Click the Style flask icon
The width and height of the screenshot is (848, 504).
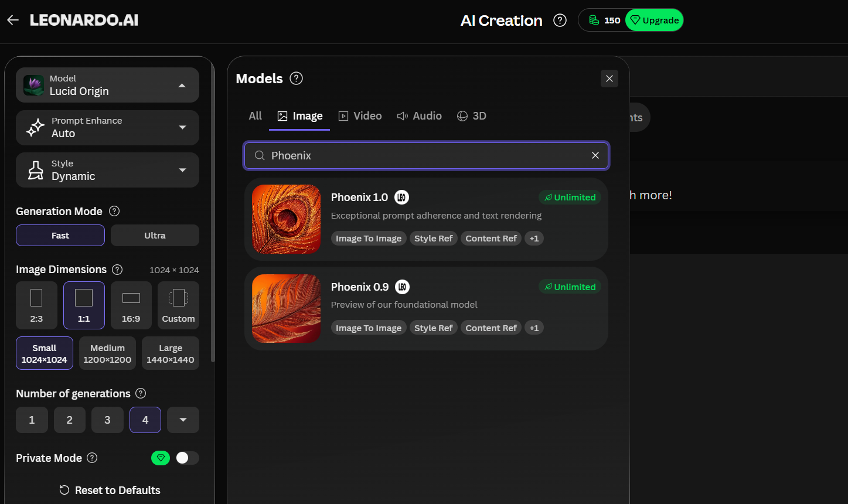coord(36,170)
